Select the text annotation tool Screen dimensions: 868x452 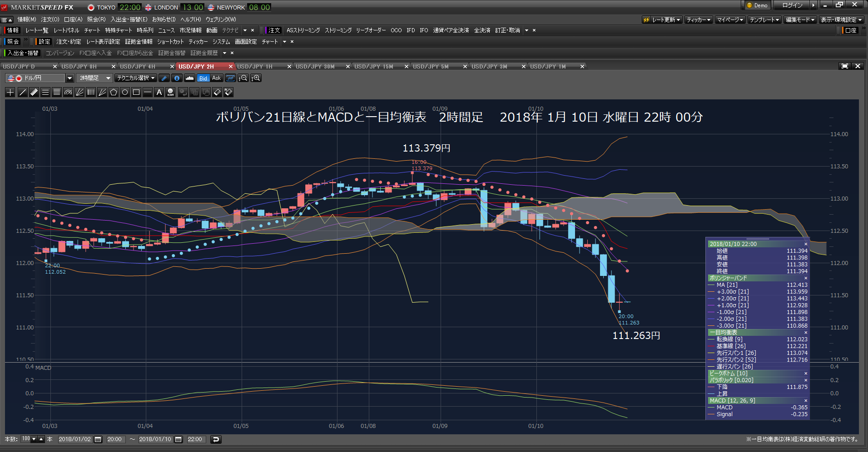click(x=159, y=92)
